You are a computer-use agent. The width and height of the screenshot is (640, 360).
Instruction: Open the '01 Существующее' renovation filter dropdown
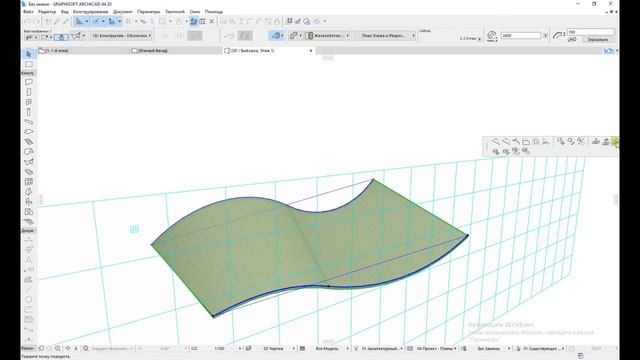(x=543, y=349)
